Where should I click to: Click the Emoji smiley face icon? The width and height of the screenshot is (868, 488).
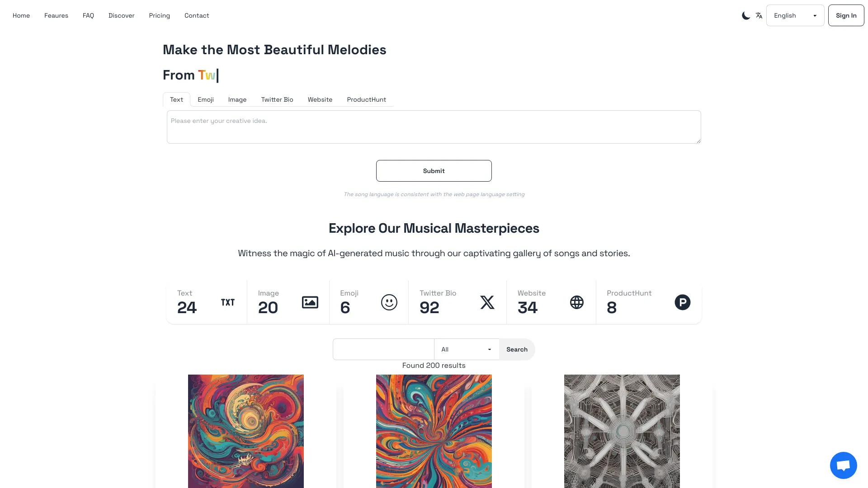point(389,302)
